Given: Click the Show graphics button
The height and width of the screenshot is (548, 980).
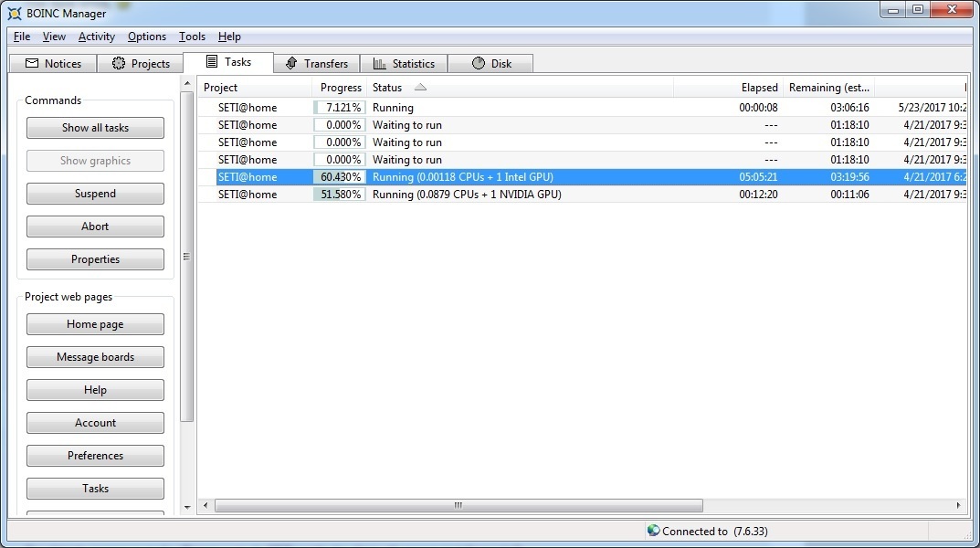Looking at the screenshot, I should click(x=95, y=161).
